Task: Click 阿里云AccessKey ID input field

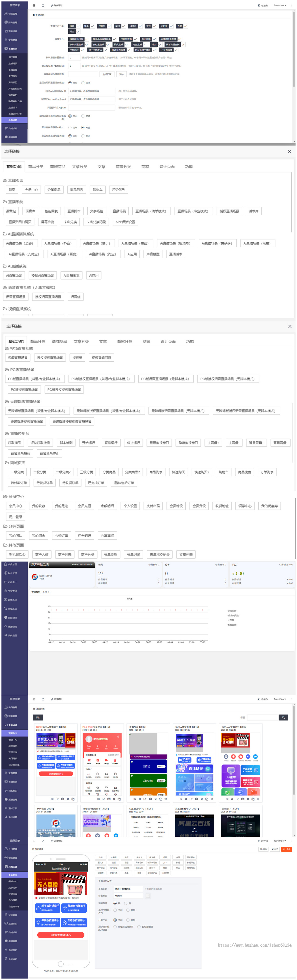Action: (x=92, y=91)
